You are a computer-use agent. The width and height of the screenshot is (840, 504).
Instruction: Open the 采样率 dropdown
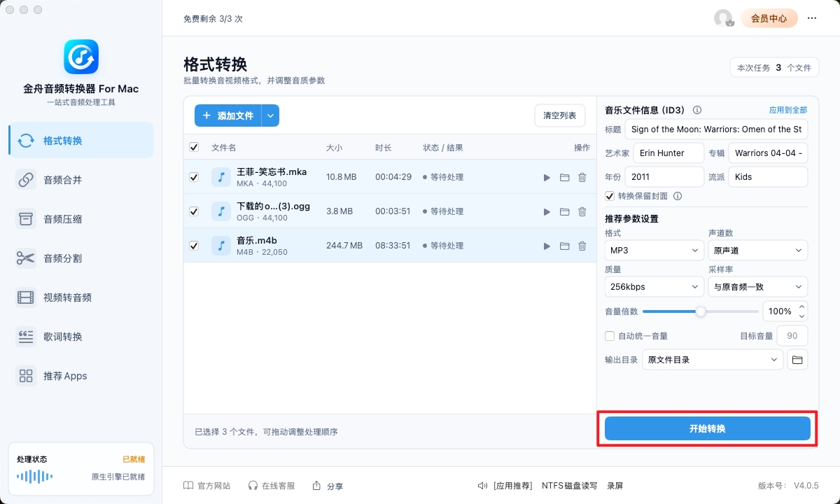[x=758, y=287]
